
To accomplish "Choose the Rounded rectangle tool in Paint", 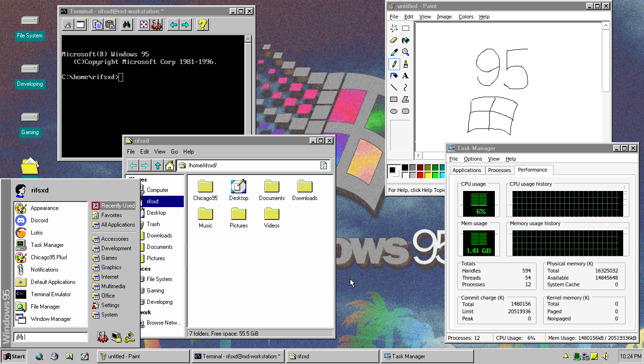I will [406, 111].
